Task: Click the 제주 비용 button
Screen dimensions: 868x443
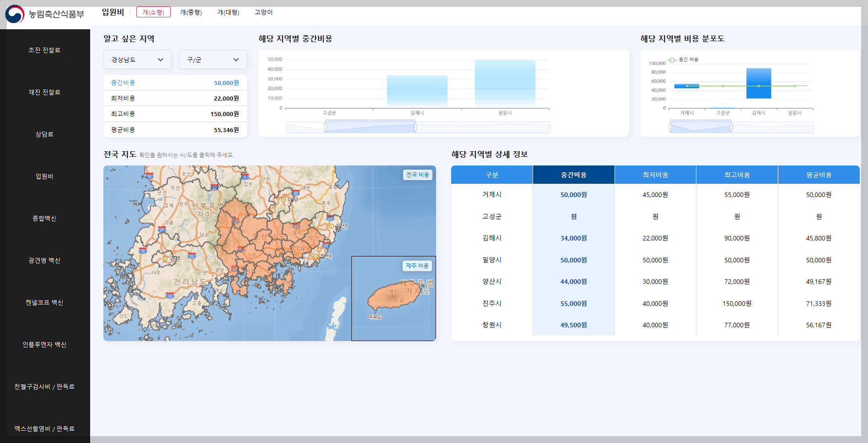Action: (x=417, y=266)
